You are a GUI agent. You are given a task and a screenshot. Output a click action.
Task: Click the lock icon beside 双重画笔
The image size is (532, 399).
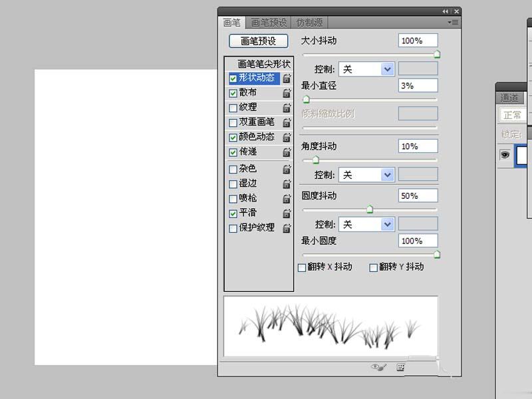point(287,122)
